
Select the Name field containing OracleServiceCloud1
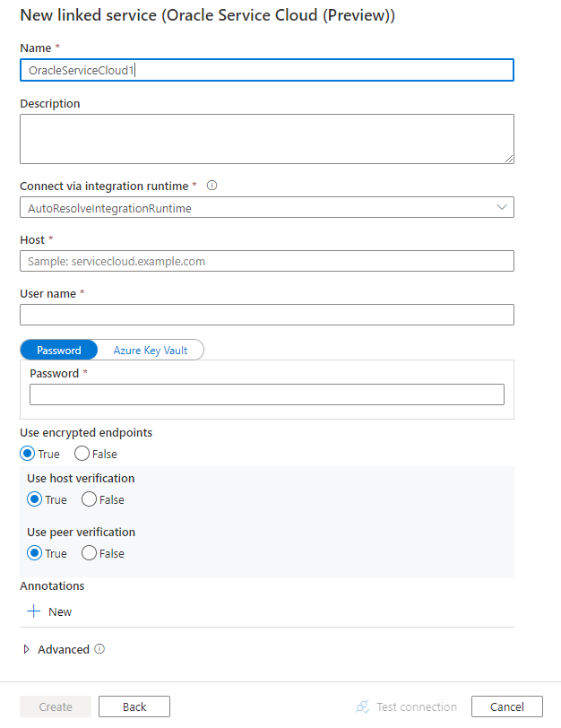click(266, 70)
